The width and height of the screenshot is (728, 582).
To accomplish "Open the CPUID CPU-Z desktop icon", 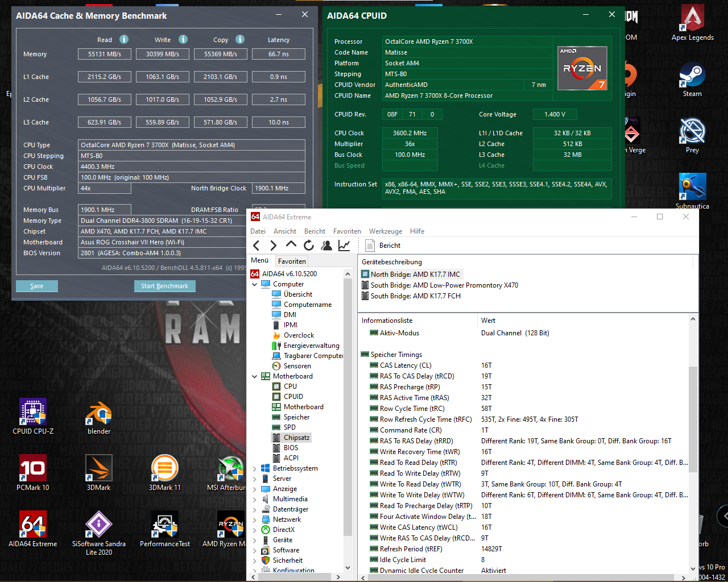I will click(33, 417).
